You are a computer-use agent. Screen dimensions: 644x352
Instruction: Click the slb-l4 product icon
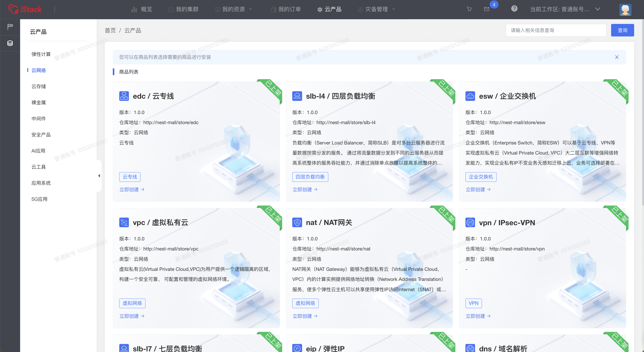(x=297, y=96)
